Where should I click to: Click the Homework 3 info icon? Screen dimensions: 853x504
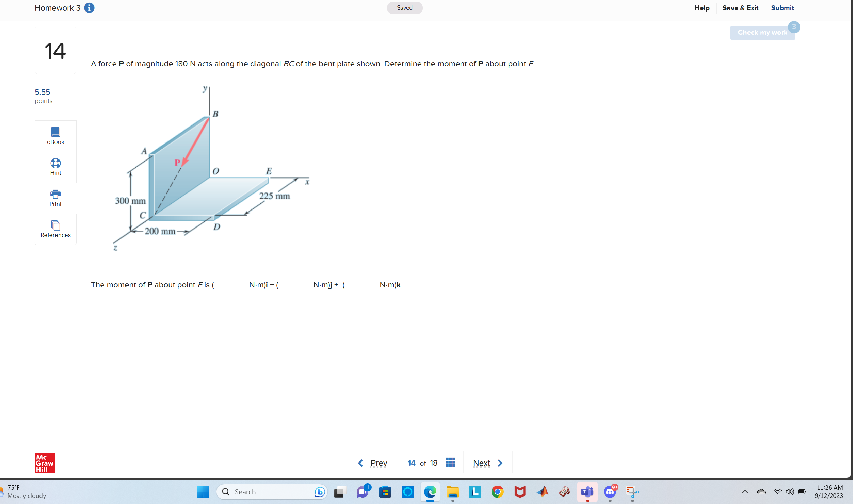[89, 7]
